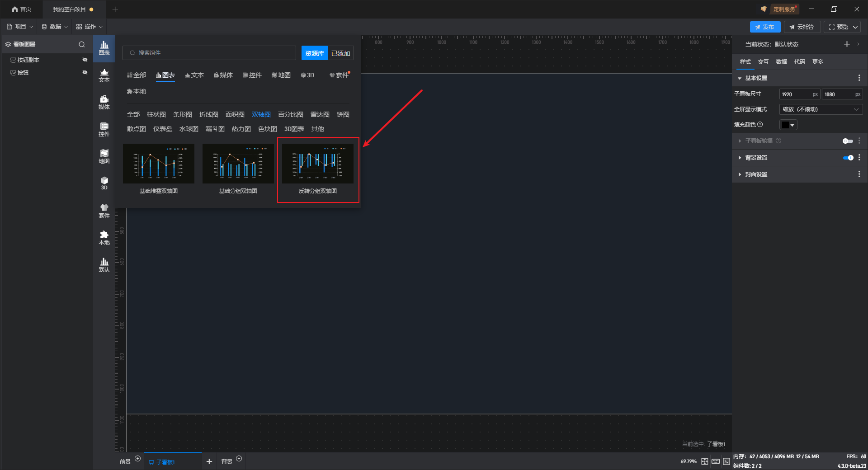The height and width of the screenshot is (470, 868).
Task: Click the plus icon beside 前景
Action: pyautogui.click(x=138, y=459)
